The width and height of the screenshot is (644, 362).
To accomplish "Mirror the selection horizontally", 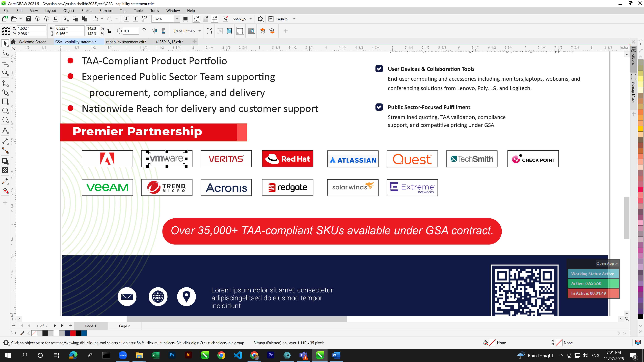I will pyautogui.click(x=154, y=31).
